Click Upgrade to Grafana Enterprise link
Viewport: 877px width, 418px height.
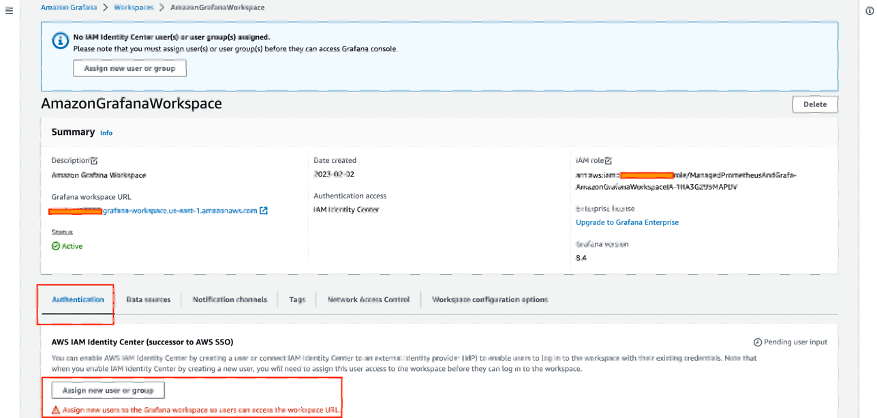coord(627,222)
